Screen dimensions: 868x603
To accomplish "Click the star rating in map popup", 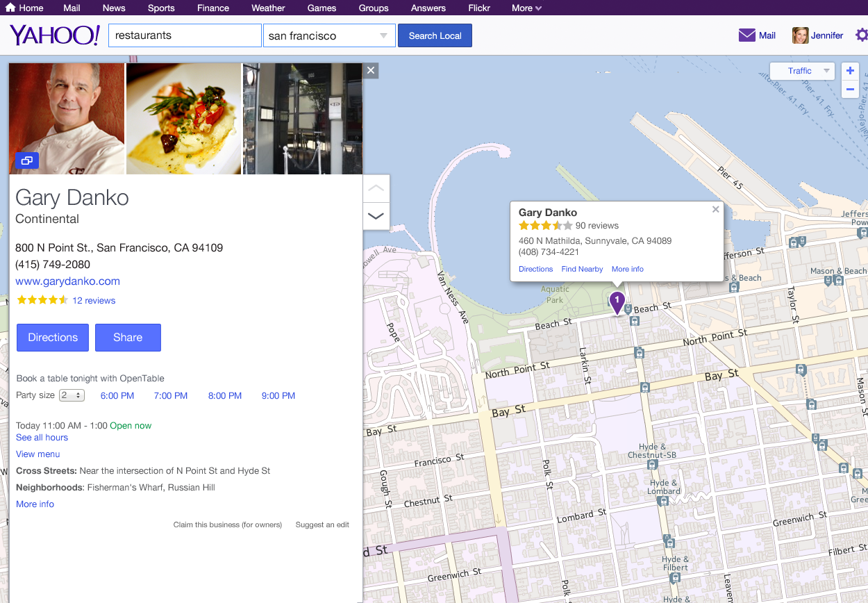I will coord(546,226).
